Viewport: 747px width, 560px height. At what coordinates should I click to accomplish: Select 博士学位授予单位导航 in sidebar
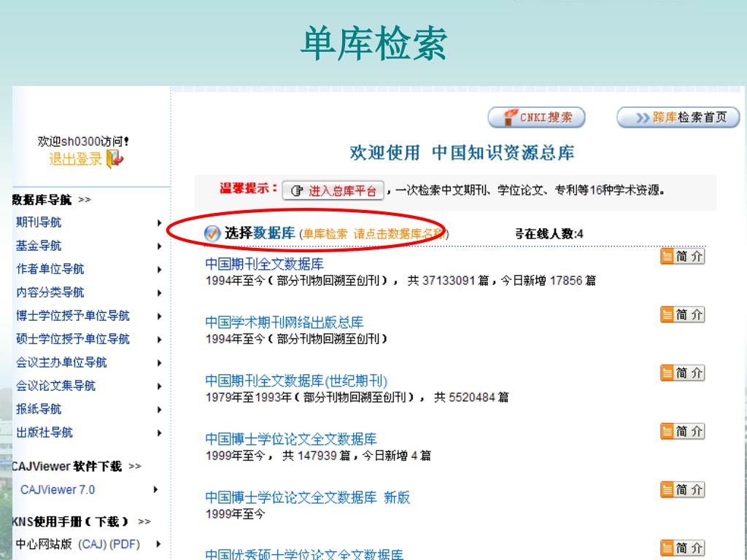(x=73, y=316)
